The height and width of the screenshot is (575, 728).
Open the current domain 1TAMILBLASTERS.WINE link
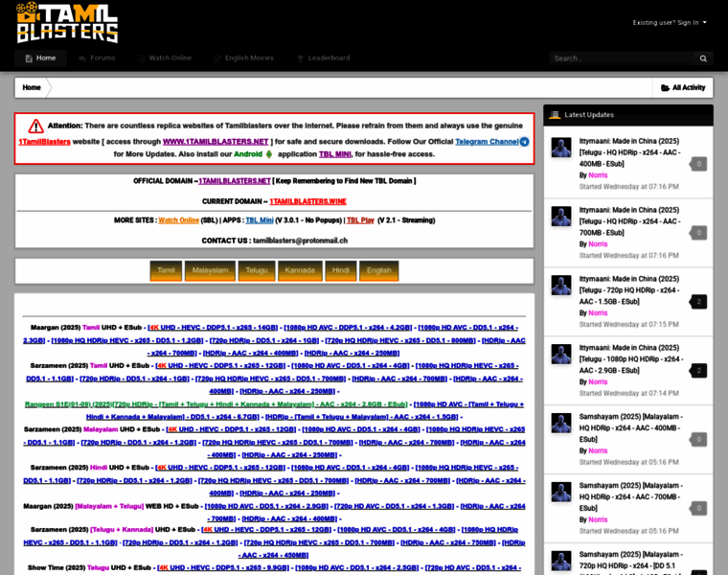[x=307, y=201]
